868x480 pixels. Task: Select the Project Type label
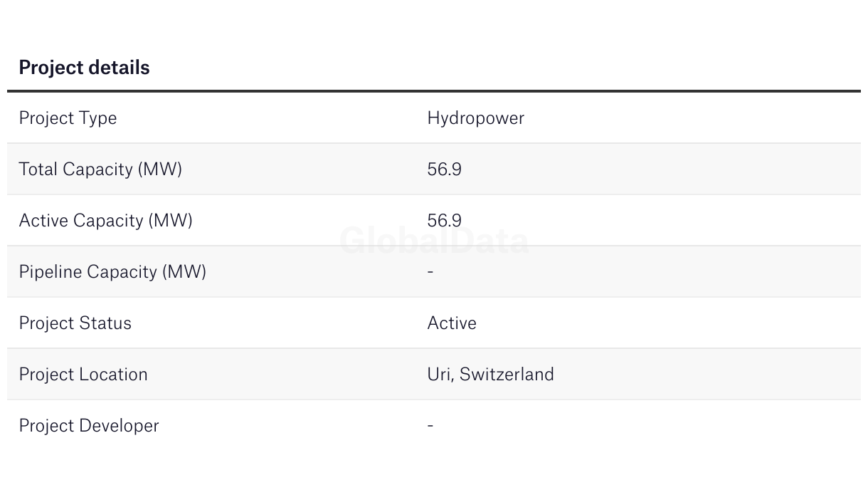68,118
